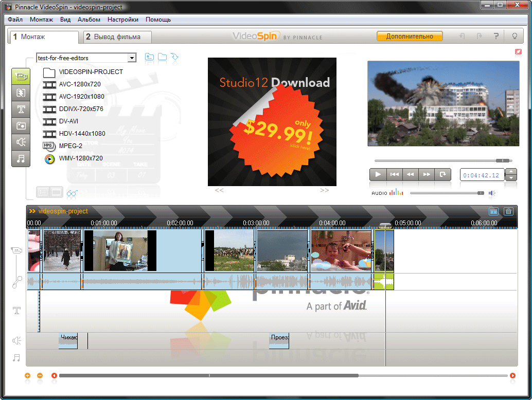Click the Undo arrow icon

coord(462,36)
